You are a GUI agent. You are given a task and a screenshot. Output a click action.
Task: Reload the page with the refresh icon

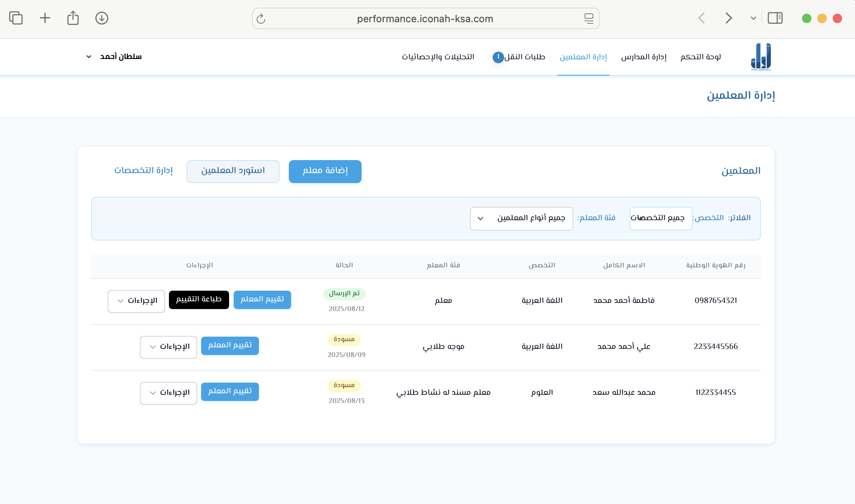(261, 18)
